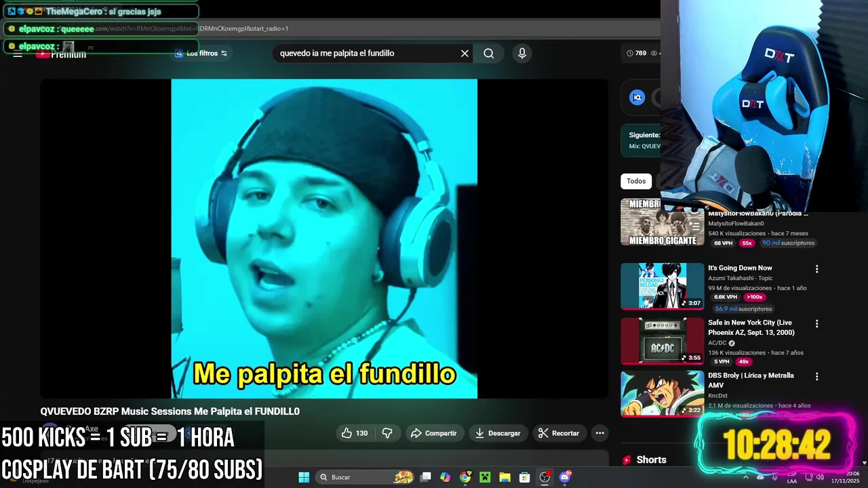Go to KncDst channel name
This screenshot has height=488, width=868.
point(717,396)
